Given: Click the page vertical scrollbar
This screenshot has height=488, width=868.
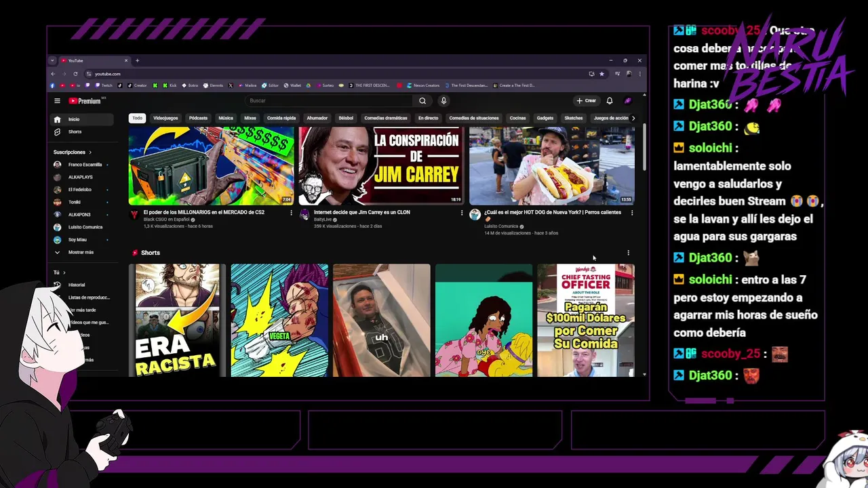Looking at the screenshot, I should click(x=644, y=146).
